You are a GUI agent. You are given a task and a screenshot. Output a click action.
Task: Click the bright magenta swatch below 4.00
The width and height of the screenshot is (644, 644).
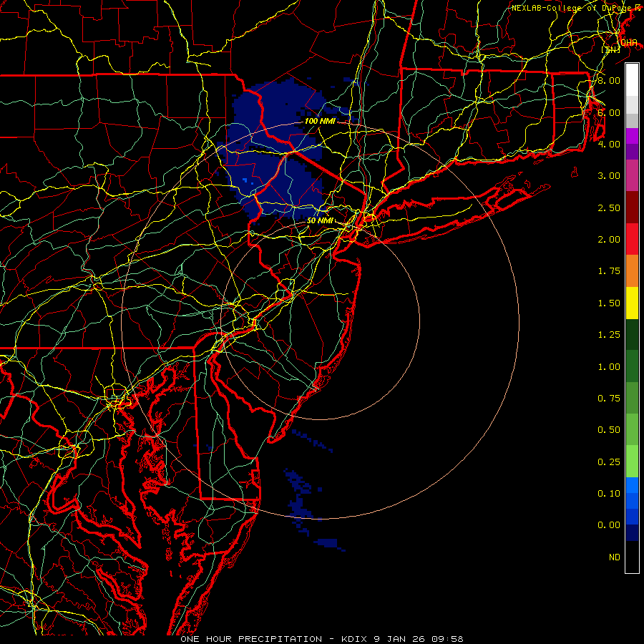point(632,136)
